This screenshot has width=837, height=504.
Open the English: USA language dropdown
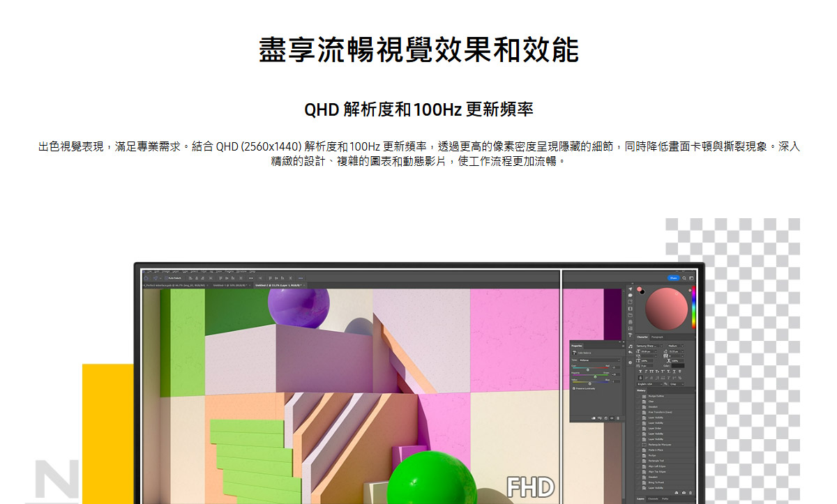(649, 384)
